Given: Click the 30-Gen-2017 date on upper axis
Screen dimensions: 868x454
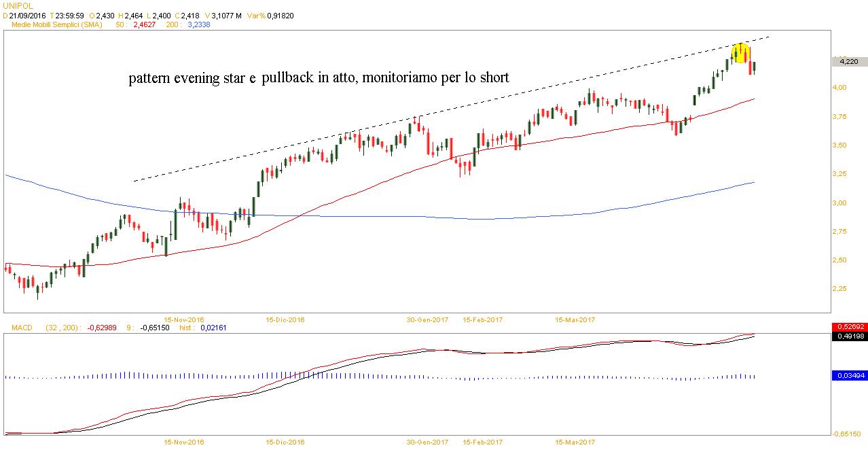Looking at the screenshot, I should (427, 319).
